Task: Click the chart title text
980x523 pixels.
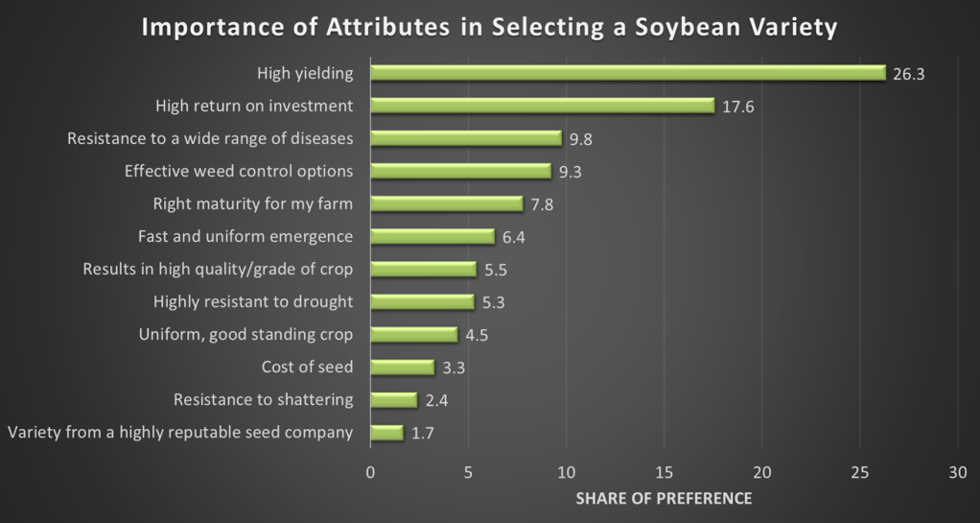Action: point(489,28)
